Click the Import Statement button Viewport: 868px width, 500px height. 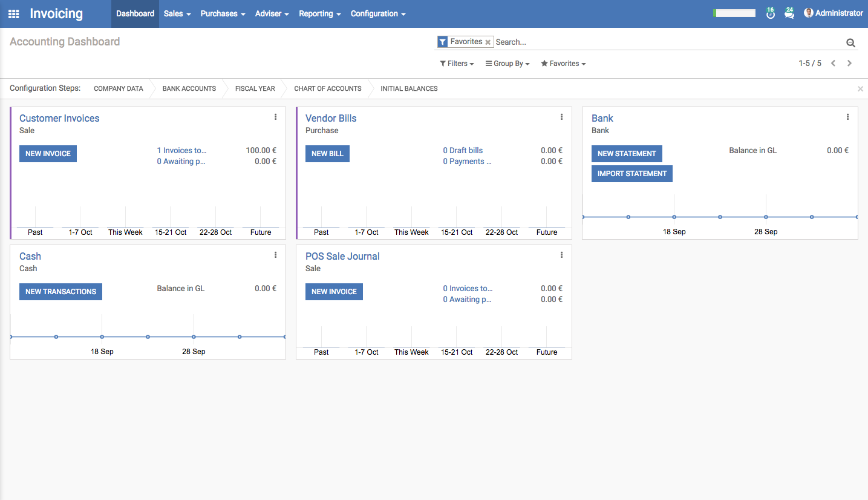[x=631, y=174]
